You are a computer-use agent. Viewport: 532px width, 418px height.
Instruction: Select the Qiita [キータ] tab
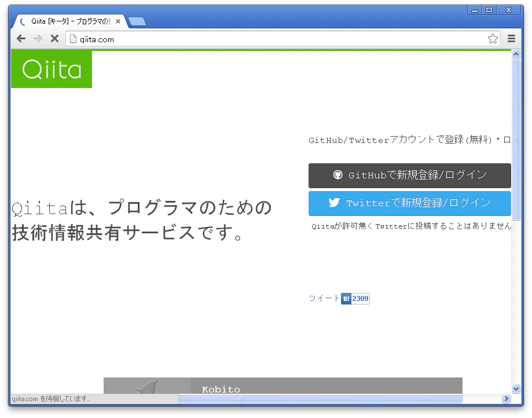pos(69,21)
